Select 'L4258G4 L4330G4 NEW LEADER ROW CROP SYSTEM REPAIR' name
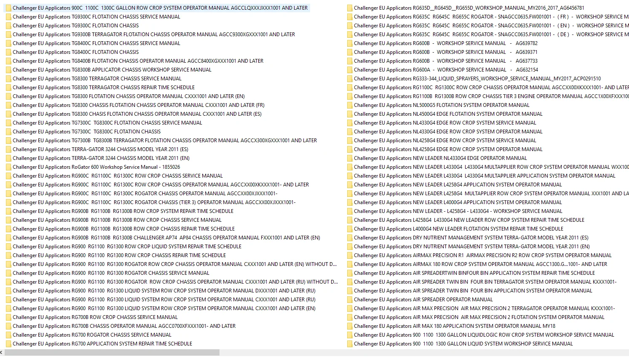Image resolution: width=629 pixels, height=364 pixels. click(469, 220)
